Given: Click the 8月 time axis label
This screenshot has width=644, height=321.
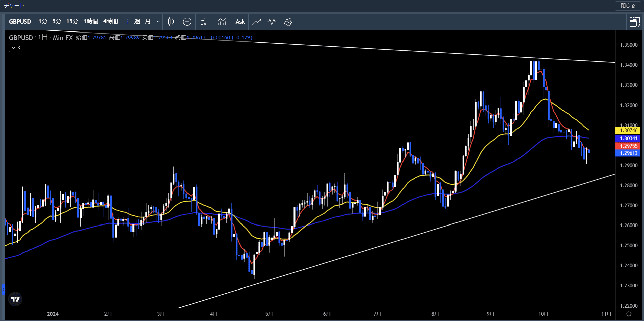Looking at the screenshot, I should pyautogui.click(x=435, y=314).
